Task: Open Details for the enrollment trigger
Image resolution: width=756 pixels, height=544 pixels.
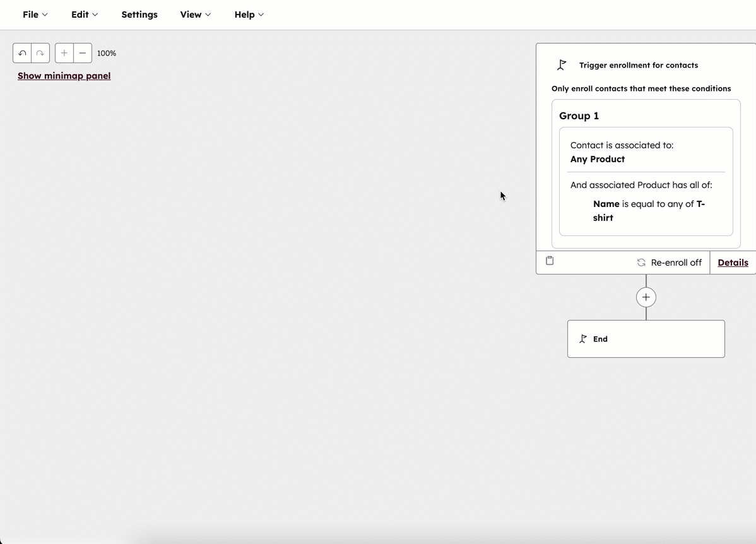Action: point(732,263)
